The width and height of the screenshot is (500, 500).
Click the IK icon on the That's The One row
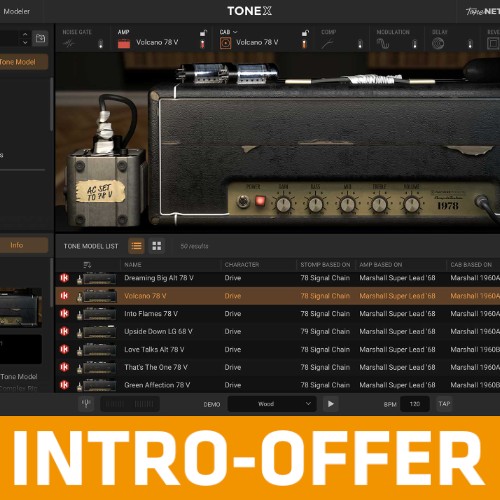click(x=64, y=367)
